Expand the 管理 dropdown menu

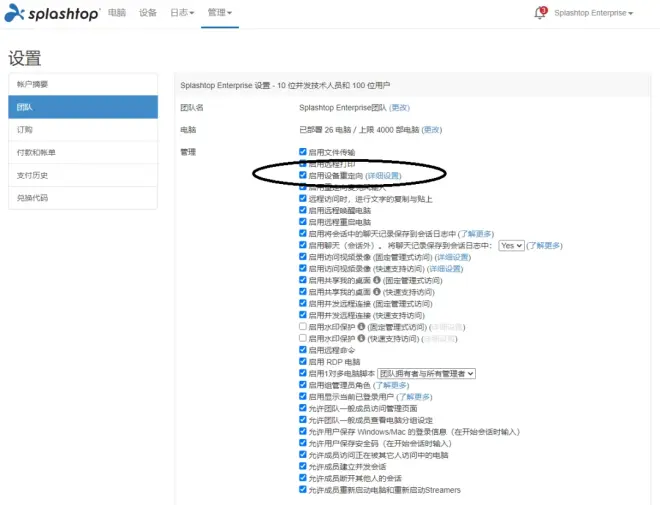click(x=220, y=13)
